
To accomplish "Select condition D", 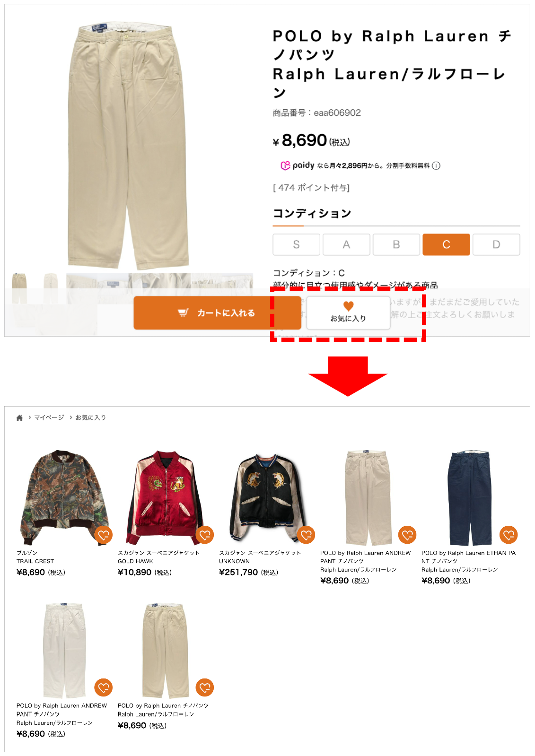I will pos(496,244).
